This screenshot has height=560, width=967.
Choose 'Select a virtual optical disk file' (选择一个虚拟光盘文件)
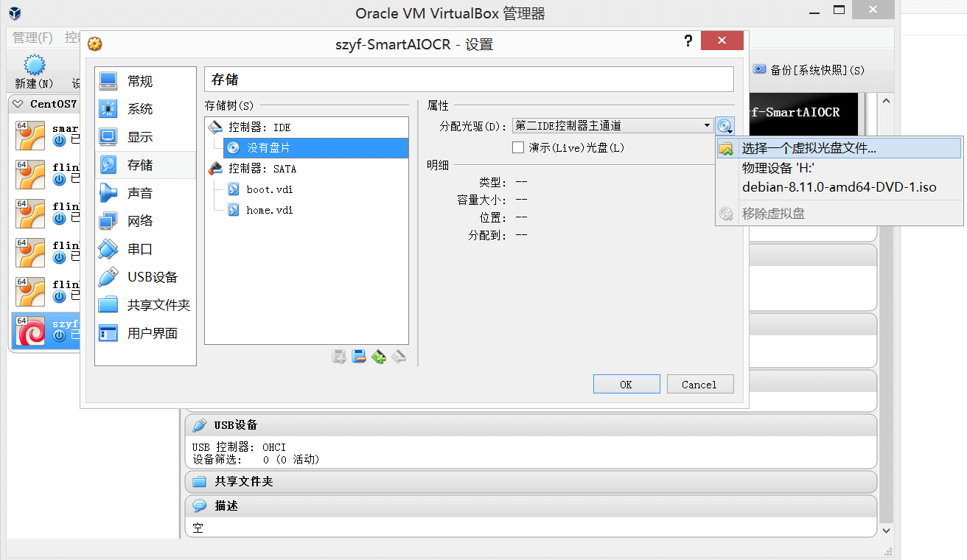tap(839, 149)
